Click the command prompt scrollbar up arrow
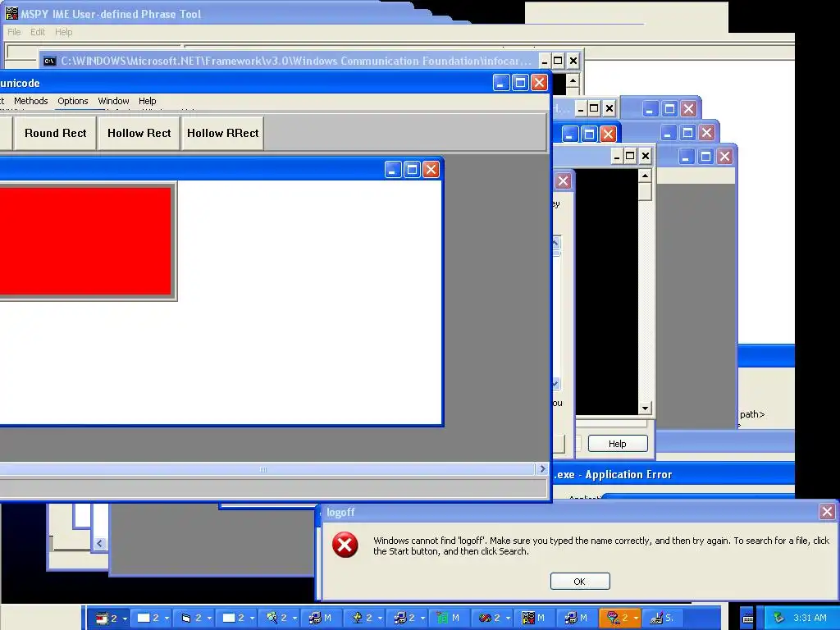This screenshot has height=630, width=840. click(573, 81)
